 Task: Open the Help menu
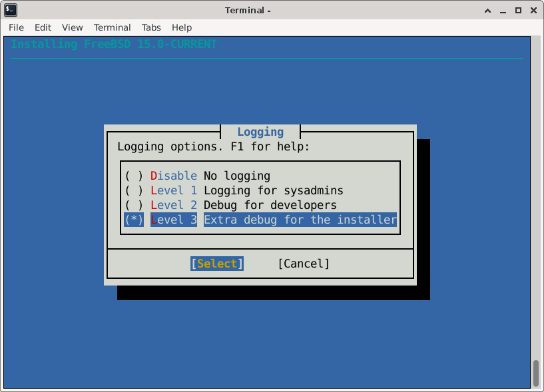182,27
